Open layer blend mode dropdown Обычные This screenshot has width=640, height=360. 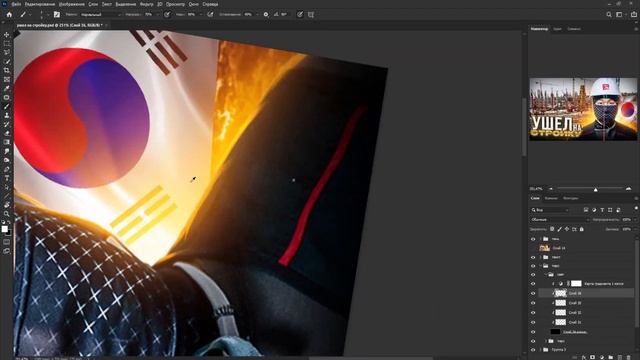(560, 220)
